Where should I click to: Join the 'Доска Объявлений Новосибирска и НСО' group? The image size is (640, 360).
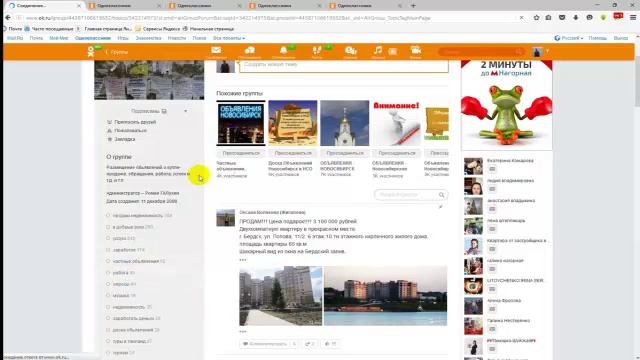click(293, 153)
